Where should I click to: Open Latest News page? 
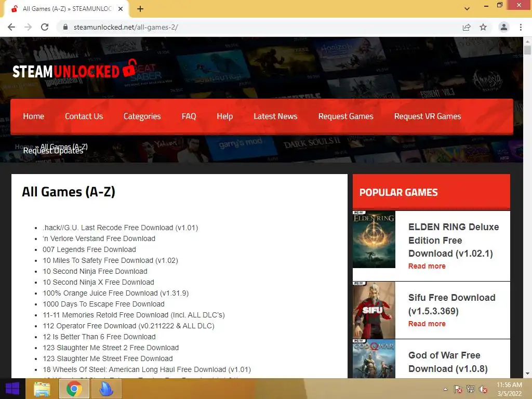point(275,116)
